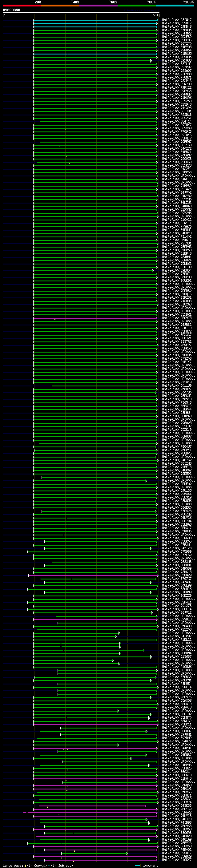The image size is (197, 868).
Task: Select hit UniRef100_B4IP97
Action: (x=177, y=636)
